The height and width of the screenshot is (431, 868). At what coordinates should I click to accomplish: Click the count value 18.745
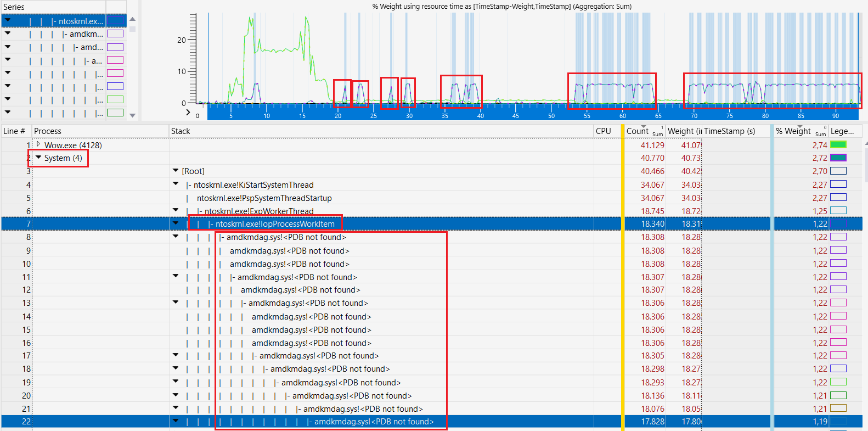point(652,211)
